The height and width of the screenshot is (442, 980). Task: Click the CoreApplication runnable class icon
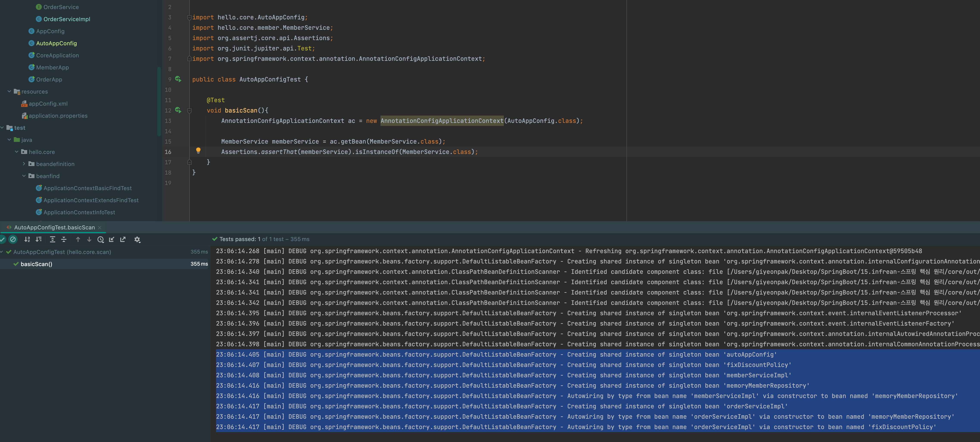31,55
